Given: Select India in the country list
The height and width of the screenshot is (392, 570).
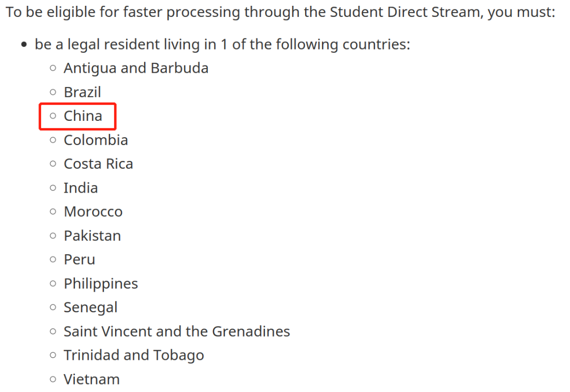Looking at the screenshot, I should point(81,188).
